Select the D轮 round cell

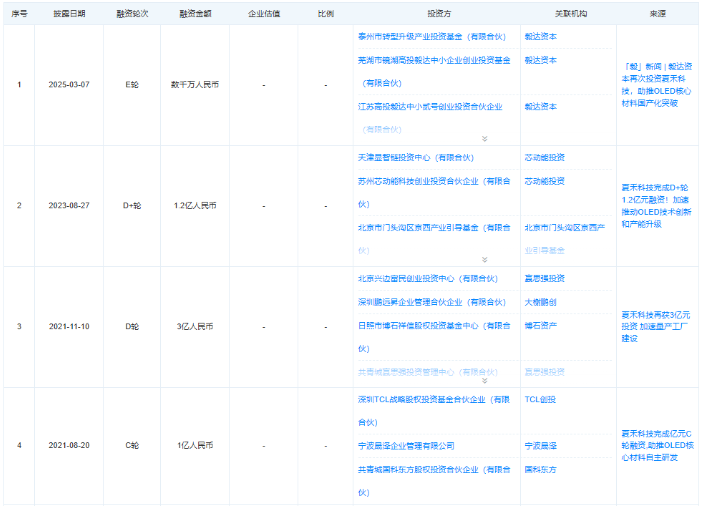click(132, 327)
